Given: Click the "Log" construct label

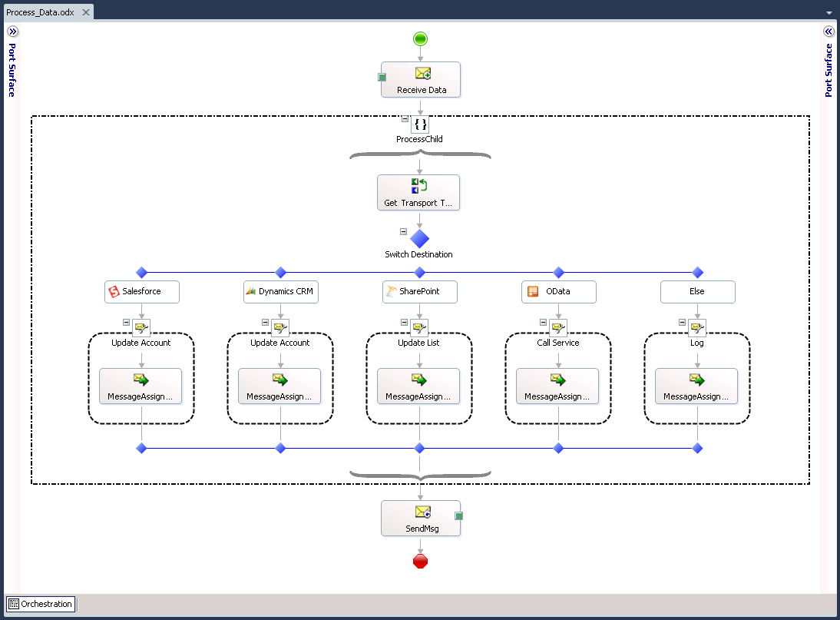Looking at the screenshot, I should tap(697, 343).
